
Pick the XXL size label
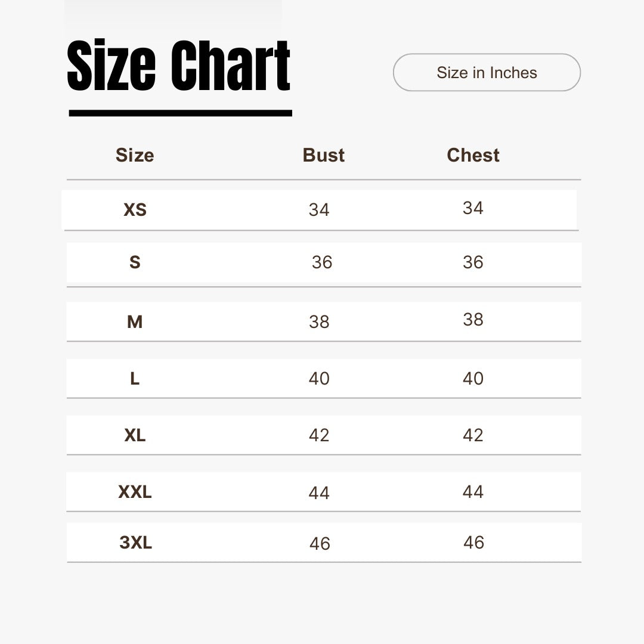tap(135, 492)
